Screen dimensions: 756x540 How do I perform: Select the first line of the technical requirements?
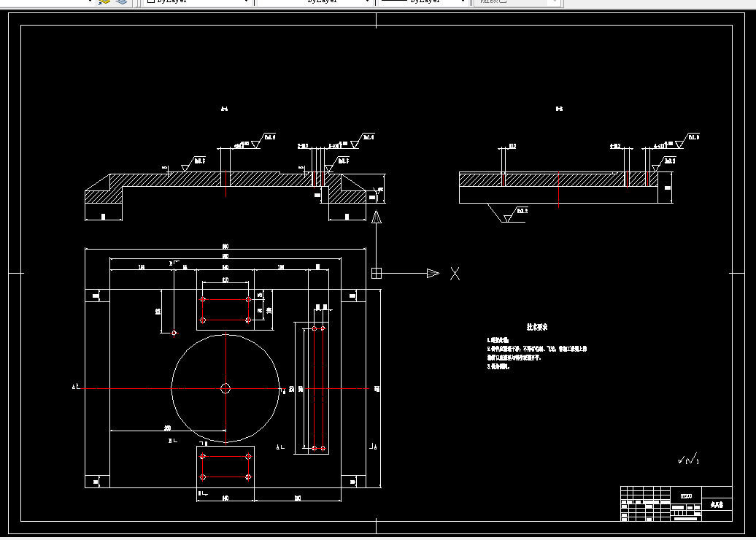click(x=498, y=340)
